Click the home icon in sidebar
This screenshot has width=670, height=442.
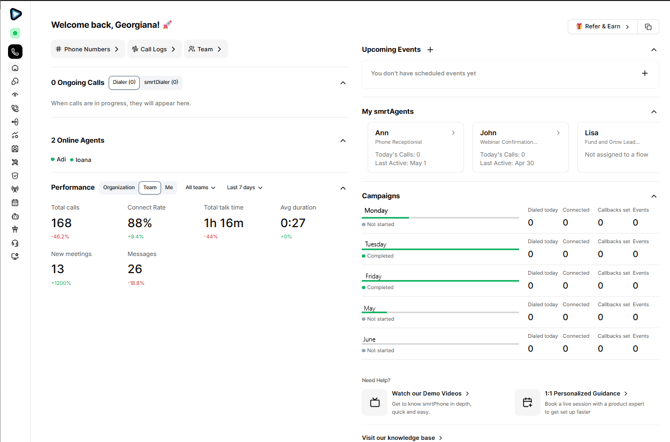(x=15, y=68)
